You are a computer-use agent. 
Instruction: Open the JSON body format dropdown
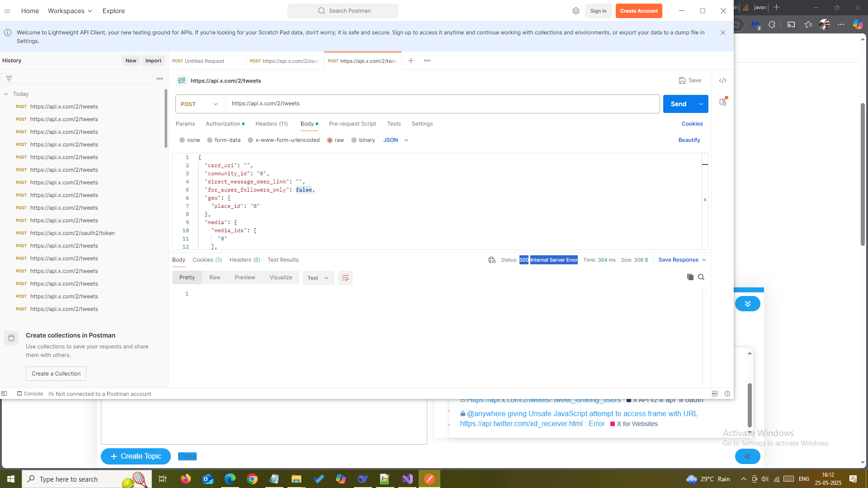(396, 140)
